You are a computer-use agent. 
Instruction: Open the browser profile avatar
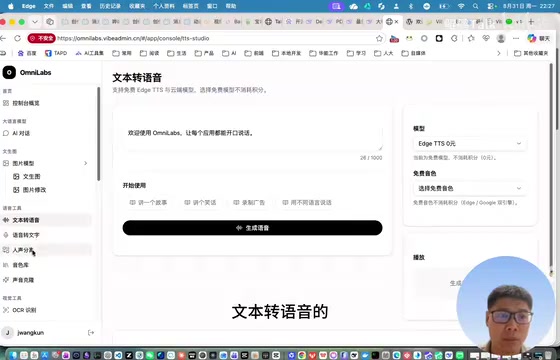click(501, 38)
